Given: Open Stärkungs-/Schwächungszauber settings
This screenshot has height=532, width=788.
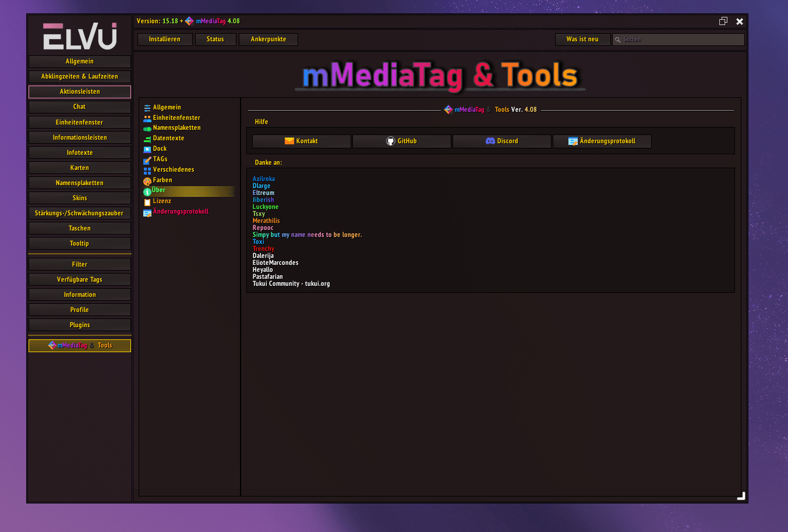Looking at the screenshot, I should coord(80,213).
